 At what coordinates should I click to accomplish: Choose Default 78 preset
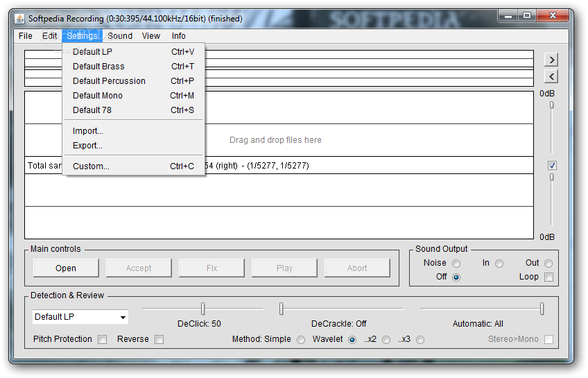tap(134, 110)
